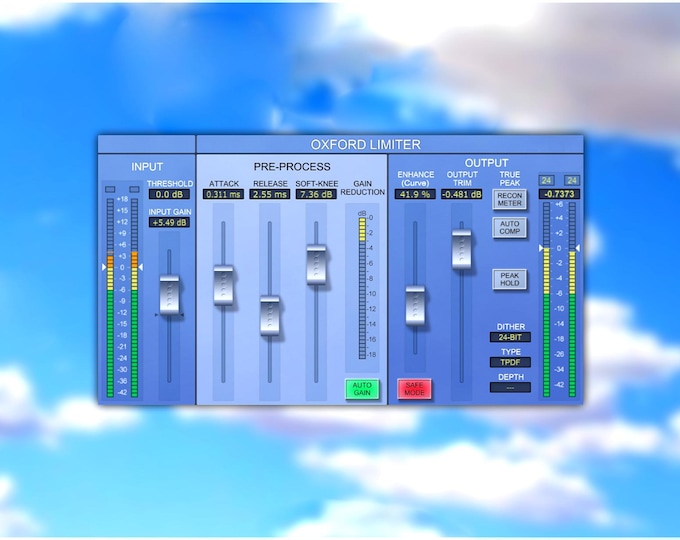Toggle the red SAFE MODE button
This screenshot has height=540, width=680.
414,389
